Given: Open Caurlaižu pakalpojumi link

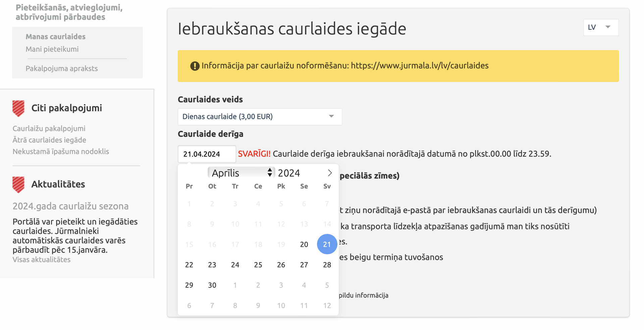Looking at the screenshot, I should click(x=49, y=128).
